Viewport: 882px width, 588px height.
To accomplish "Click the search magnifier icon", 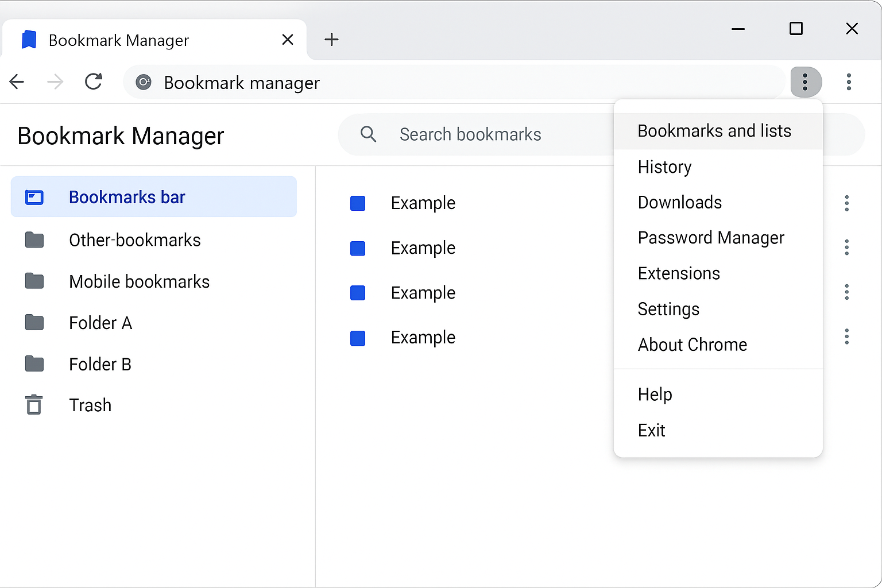I will click(x=368, y=134).
